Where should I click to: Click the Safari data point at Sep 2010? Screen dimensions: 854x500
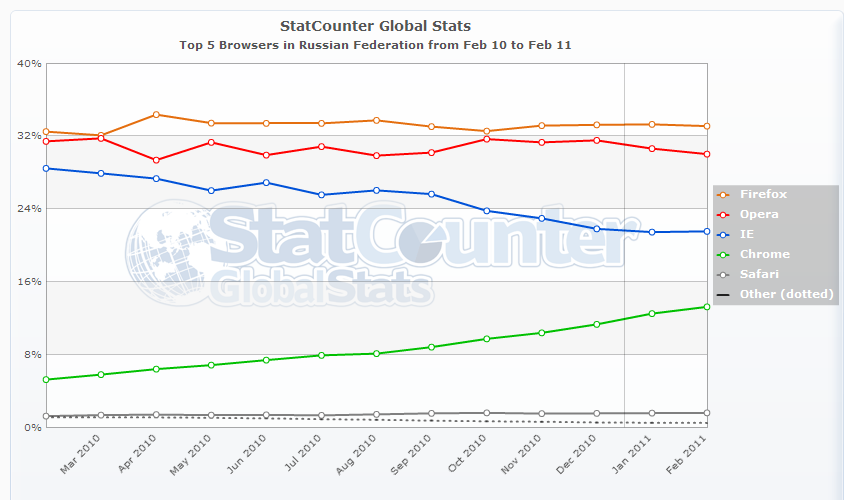[431, 413]
